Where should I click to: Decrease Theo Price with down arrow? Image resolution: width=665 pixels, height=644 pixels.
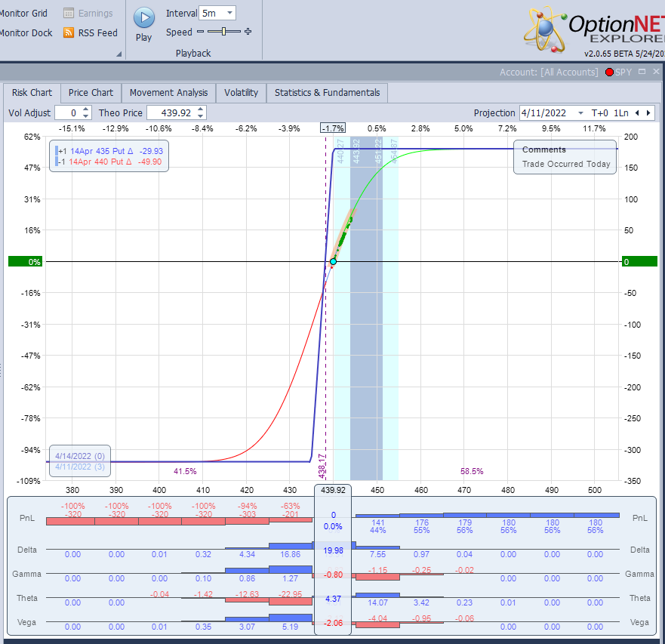[201, 116]
